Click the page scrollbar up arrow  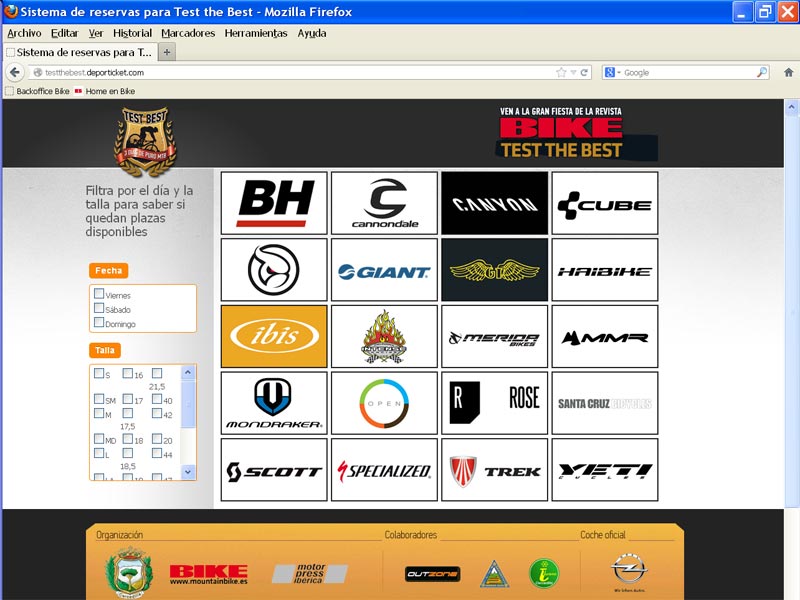coord(791,107)
